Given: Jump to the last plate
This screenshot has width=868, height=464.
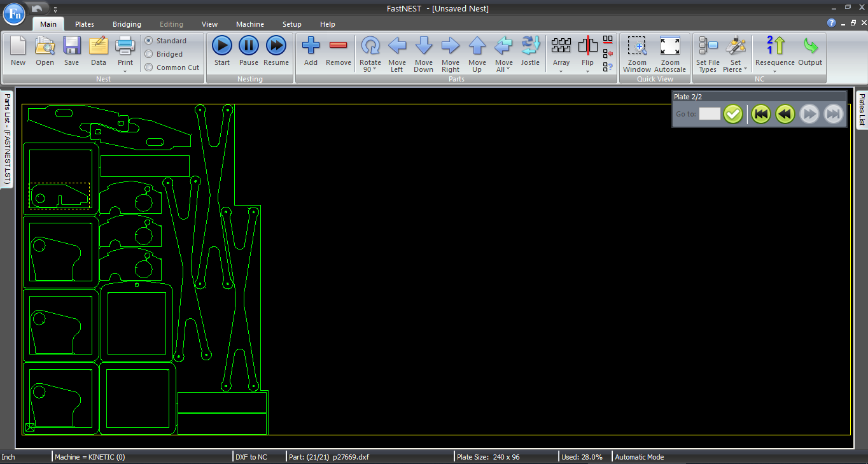Looking at the screenshot, I should point(833,114).
